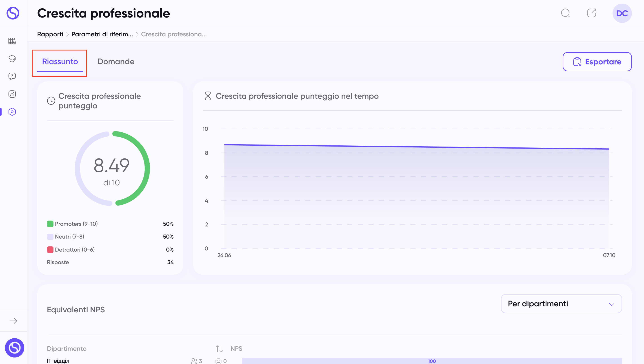The image size is (644, 364).
Task: Click the neutral face icon in IT row
Action: tap(218, 361)
